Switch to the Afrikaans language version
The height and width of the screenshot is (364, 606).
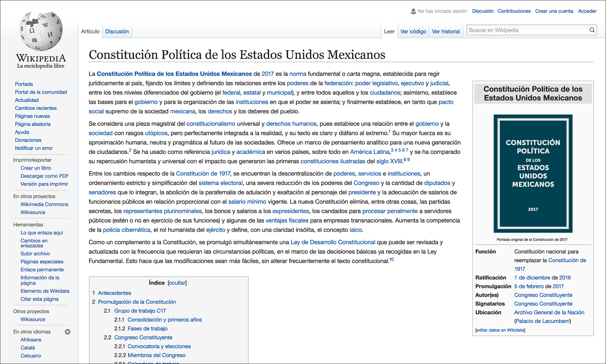tap(31, 340)
